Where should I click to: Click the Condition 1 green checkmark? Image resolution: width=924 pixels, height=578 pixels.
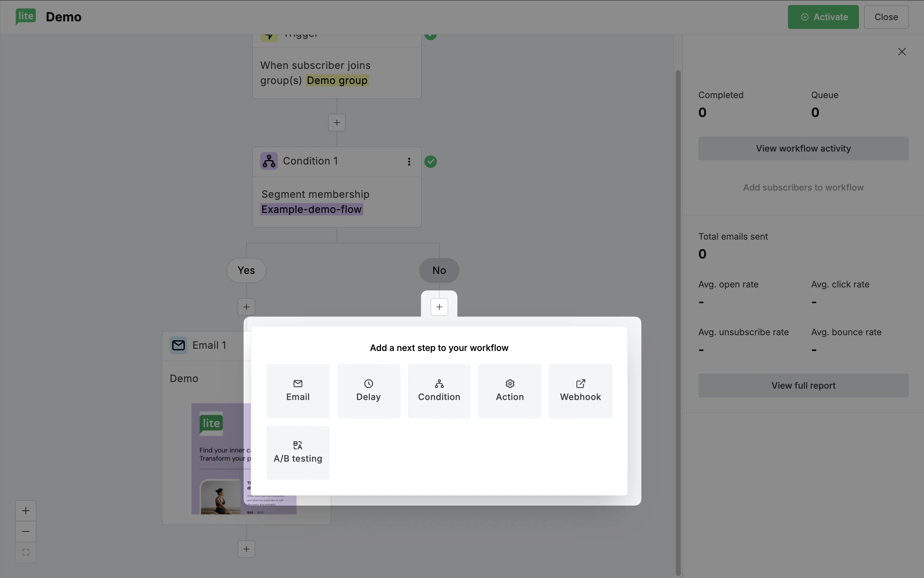tap(431, 161)
